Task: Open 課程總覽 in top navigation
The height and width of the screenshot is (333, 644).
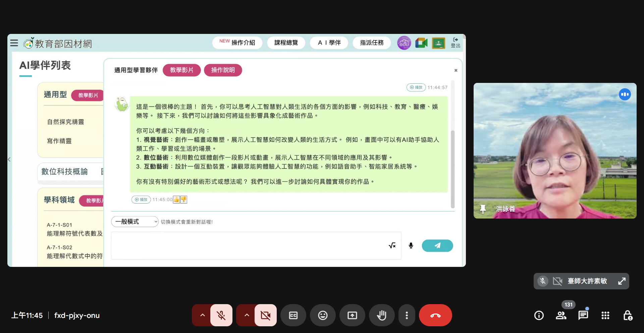Action: [286, 43]
